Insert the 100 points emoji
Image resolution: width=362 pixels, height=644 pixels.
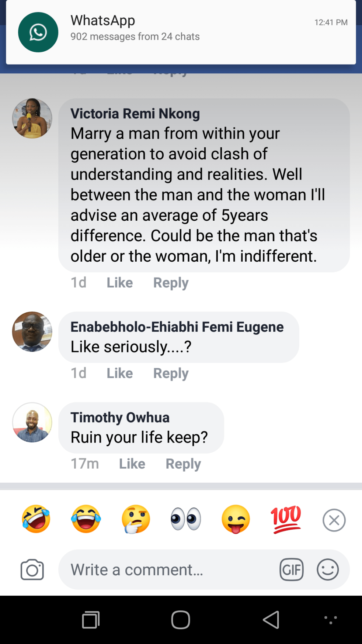[286, 519]
